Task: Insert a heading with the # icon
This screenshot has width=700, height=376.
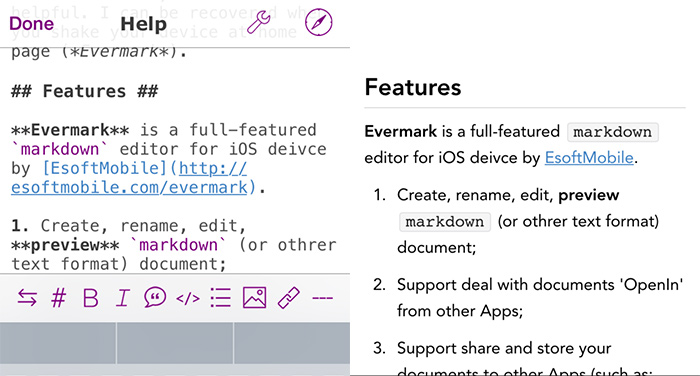Action: 58,298
